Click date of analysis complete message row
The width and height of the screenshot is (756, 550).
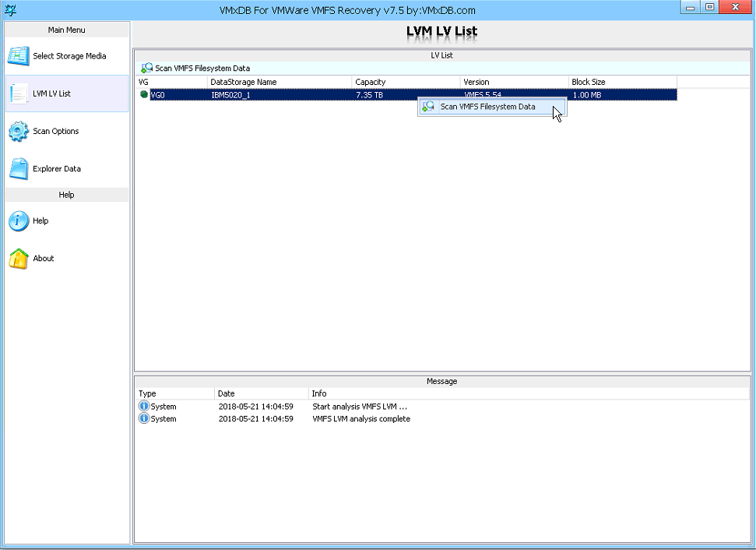[255, 419]
